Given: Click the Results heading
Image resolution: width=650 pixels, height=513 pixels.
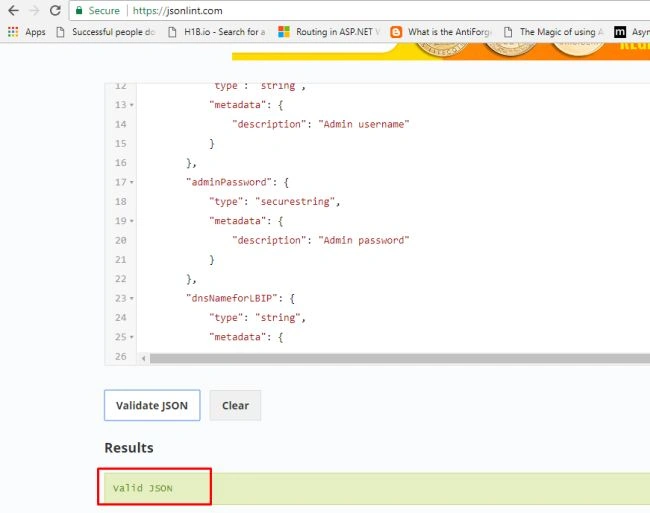Looking at the screenshot, I should [129, 448].
